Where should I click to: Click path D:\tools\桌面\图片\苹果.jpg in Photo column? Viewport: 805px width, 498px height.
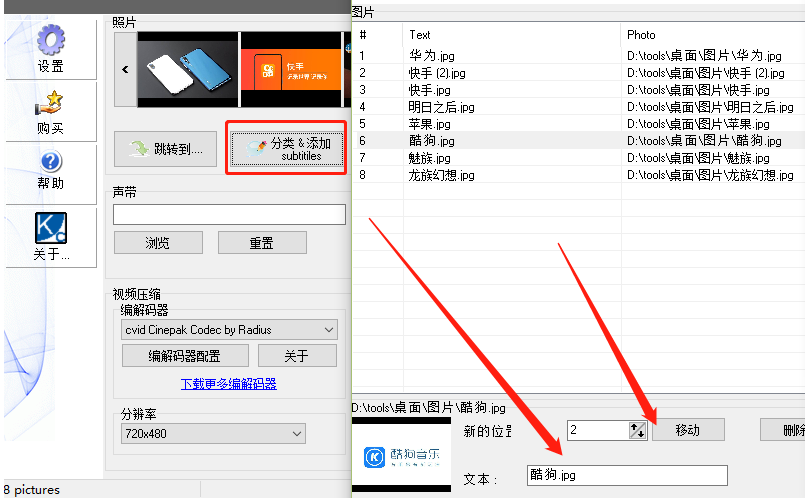[698, 124]
